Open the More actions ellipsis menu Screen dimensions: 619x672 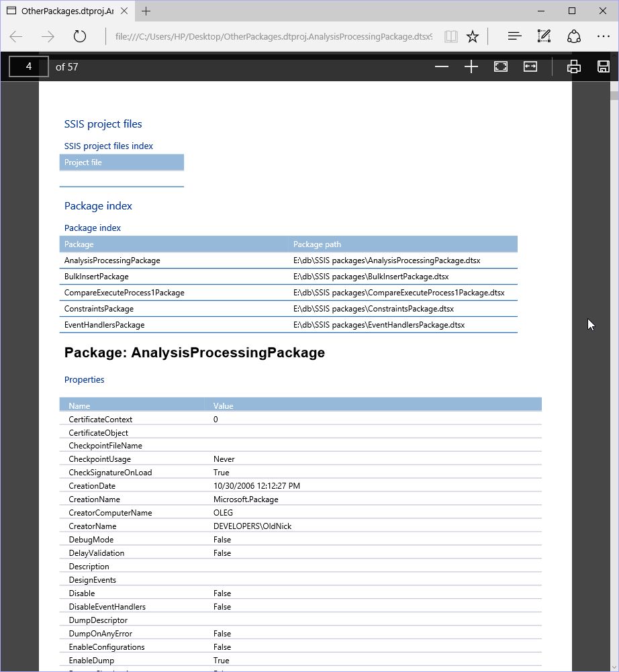[x=603, y=36]
